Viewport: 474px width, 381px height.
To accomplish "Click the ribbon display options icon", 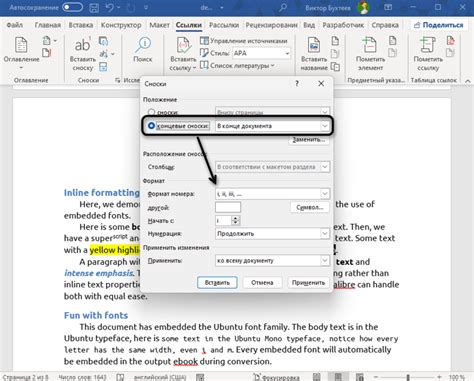I will click(x=388, y=7).
